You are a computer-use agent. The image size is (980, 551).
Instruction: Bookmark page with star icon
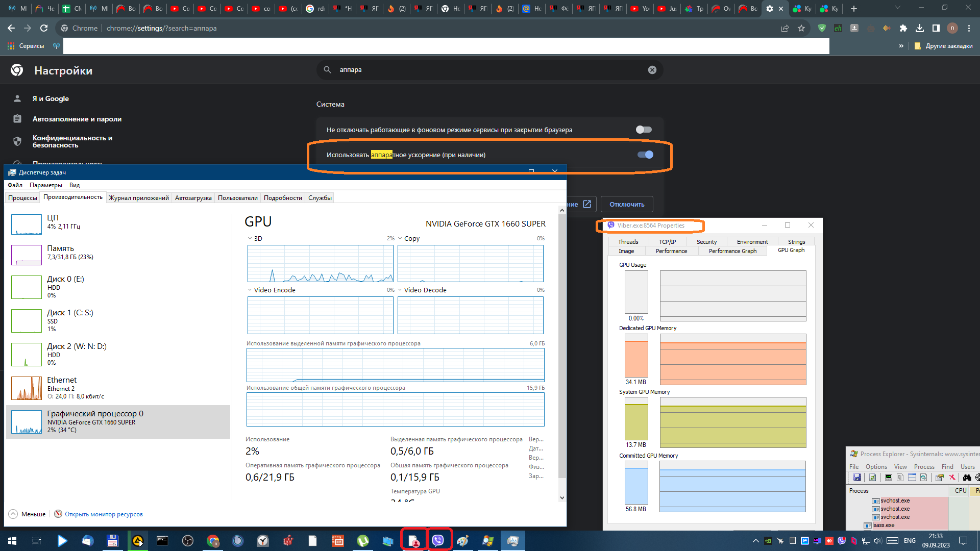801,28
